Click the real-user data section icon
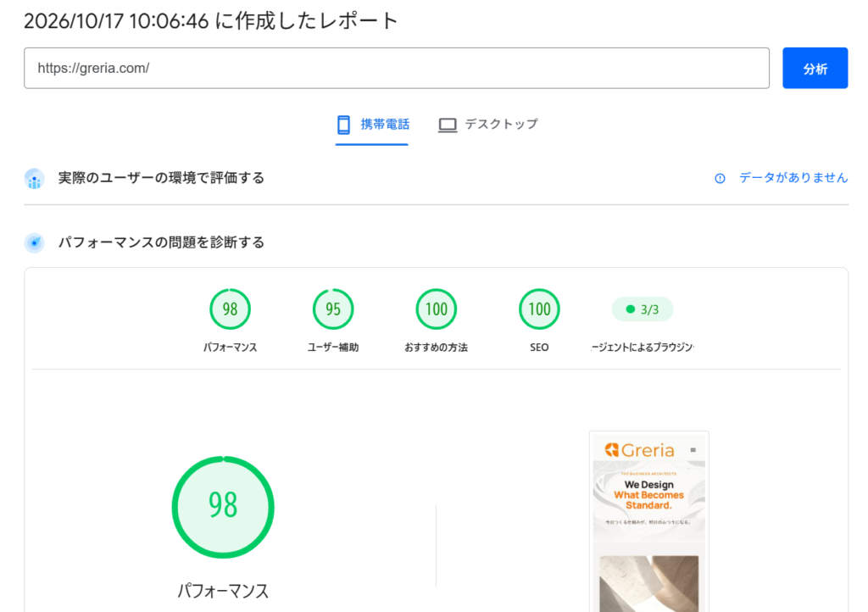Viewport: 868px width, 612px height. [34, 178]
